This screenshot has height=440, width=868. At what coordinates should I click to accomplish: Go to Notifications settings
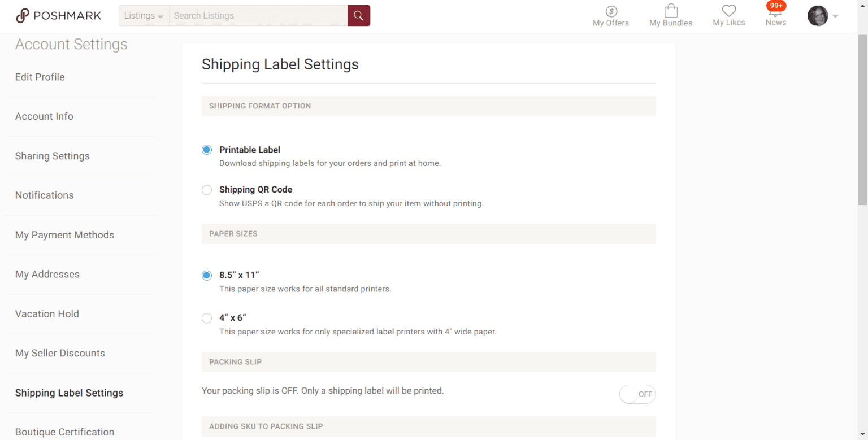44,195
